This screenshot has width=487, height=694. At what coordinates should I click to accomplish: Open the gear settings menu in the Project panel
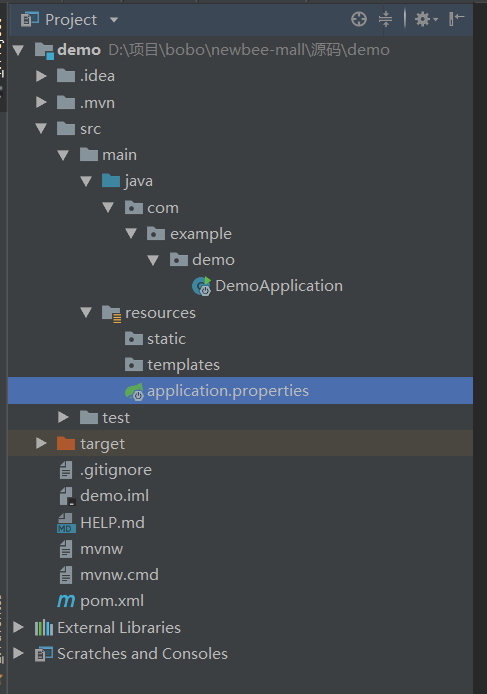[x=426, y=19]
